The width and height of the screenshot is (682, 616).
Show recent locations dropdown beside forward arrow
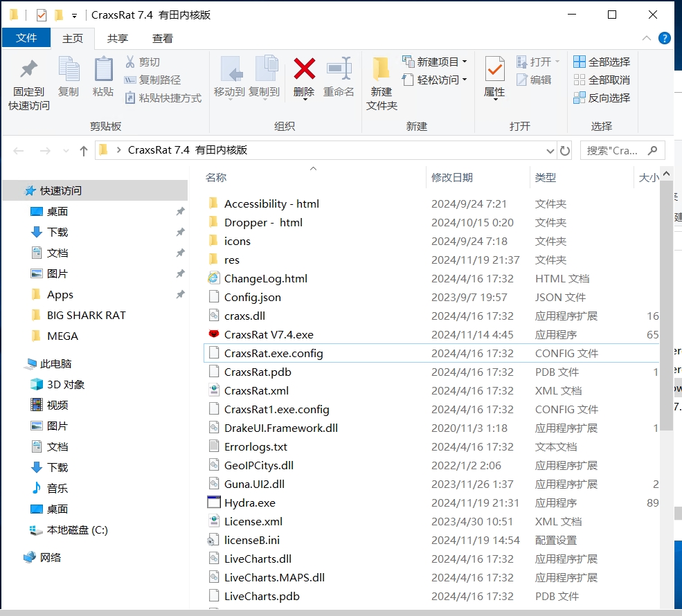click(66, 151)
